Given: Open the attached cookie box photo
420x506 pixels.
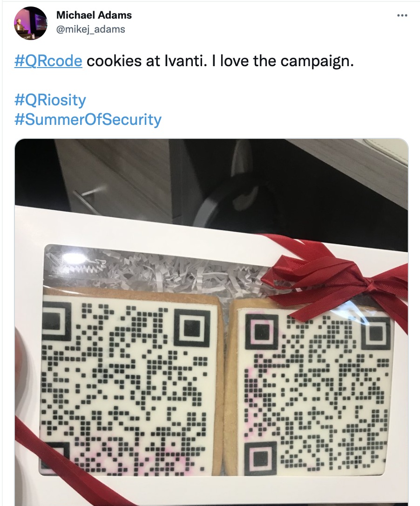Looking at the screenshot, I should 211,322.
